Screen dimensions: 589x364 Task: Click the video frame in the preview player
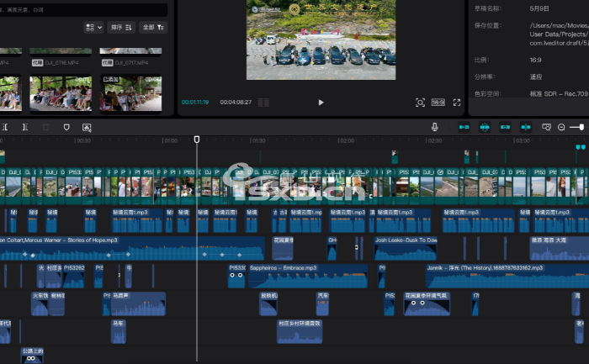pos(321,40)
